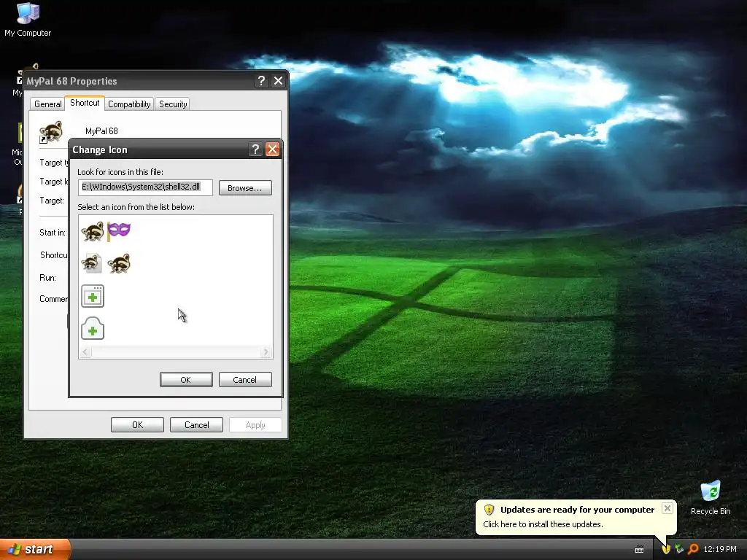
Task: Click the Change Icon help question button
Action: (x=255, y=149)
